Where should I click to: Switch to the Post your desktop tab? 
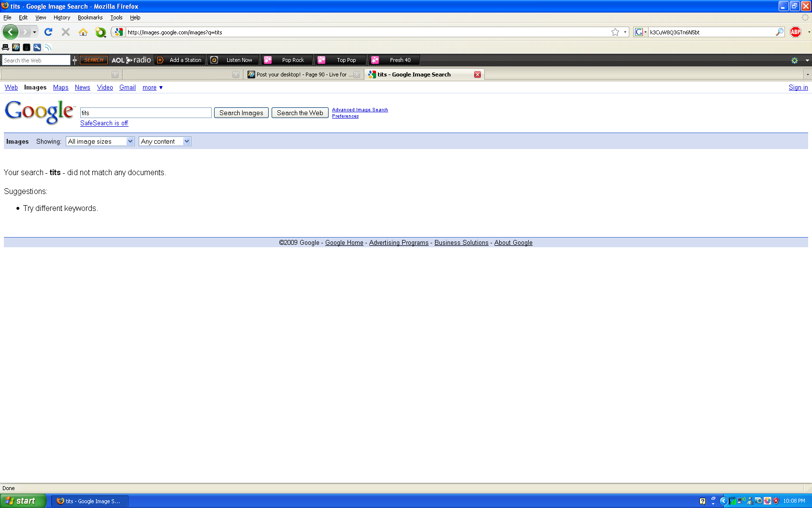coord(304,75)
